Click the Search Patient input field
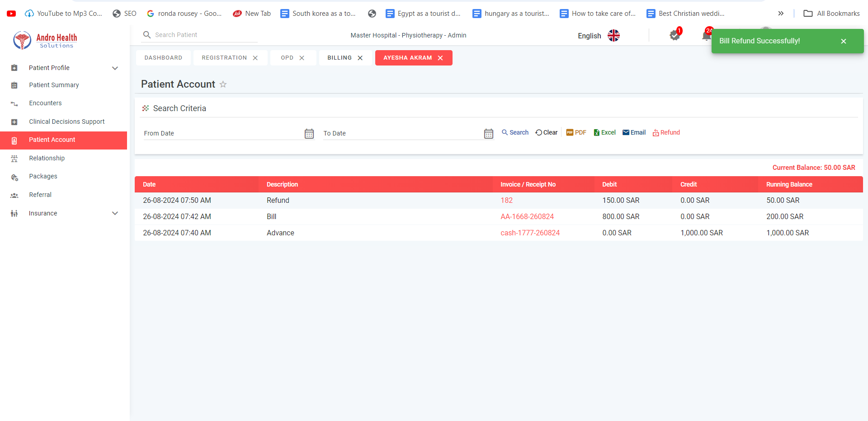Image resolution: width=868 pixels, height=421 pixels. pyautogui.click(x=203, y=35)
